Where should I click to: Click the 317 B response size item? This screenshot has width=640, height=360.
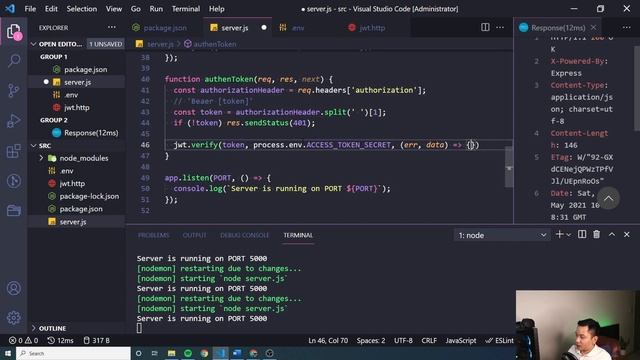pos(97,340)
